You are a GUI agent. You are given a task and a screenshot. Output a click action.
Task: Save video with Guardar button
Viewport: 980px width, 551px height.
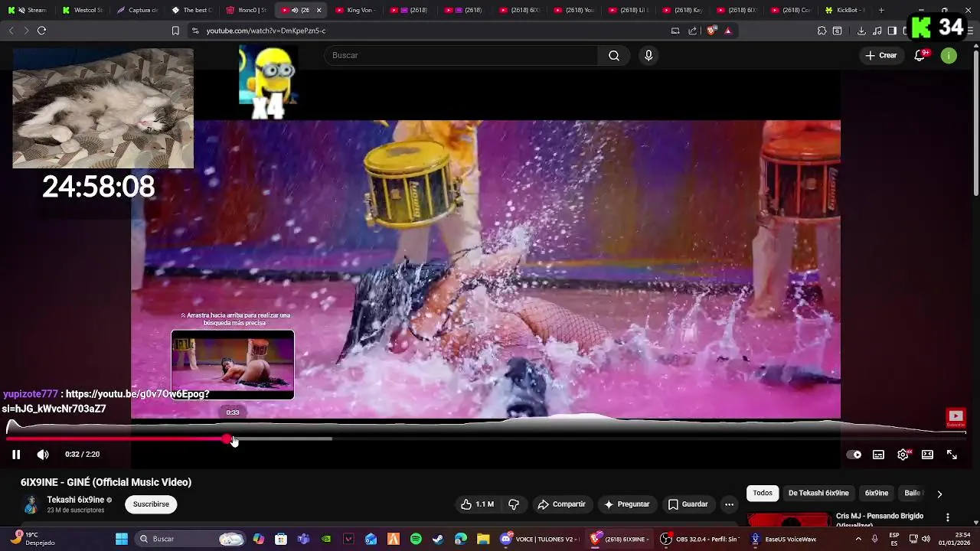coord(688,504)
